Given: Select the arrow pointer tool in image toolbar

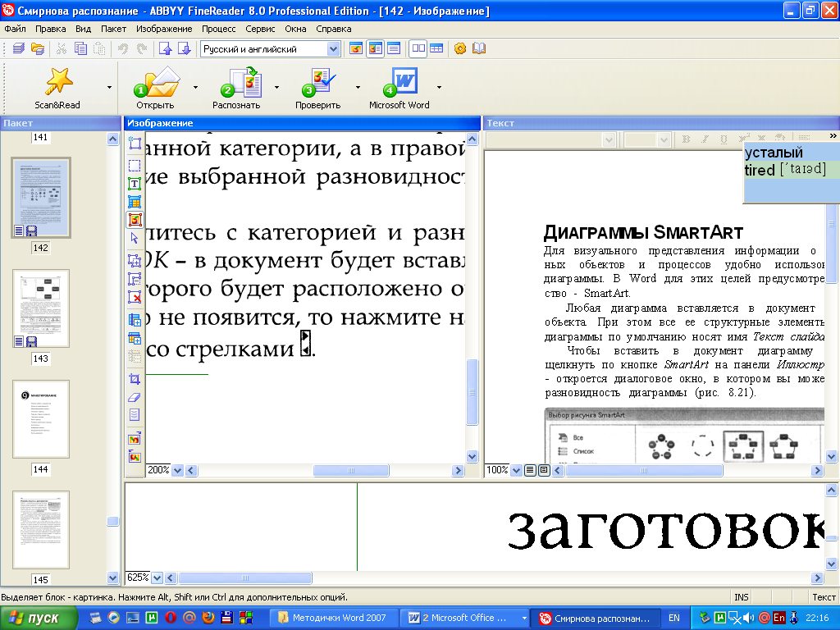Looking at the screenshot, I should (135, 238).
